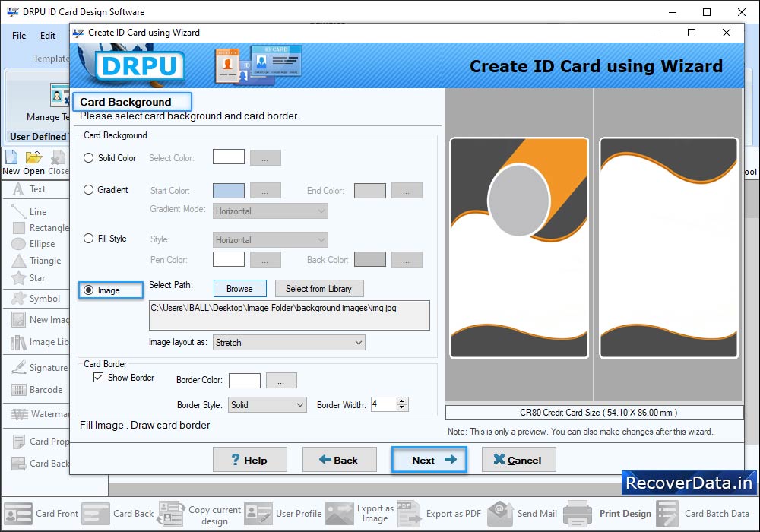The width and height of the screenshot is (760, 532).
Task: Select the Solid Color radio button
Action: 89,158
